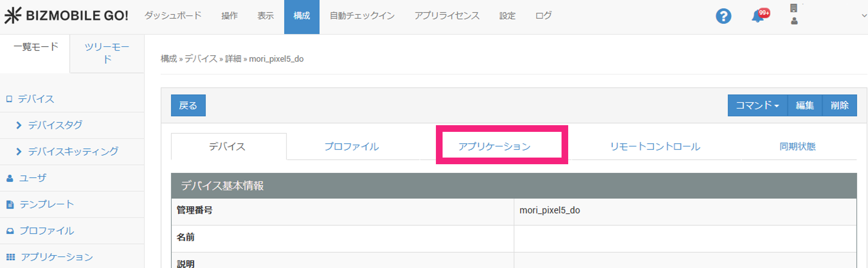Switch to the リモートコントロール tab
This screenshot has width=868, height=268.
pos(655,146)
